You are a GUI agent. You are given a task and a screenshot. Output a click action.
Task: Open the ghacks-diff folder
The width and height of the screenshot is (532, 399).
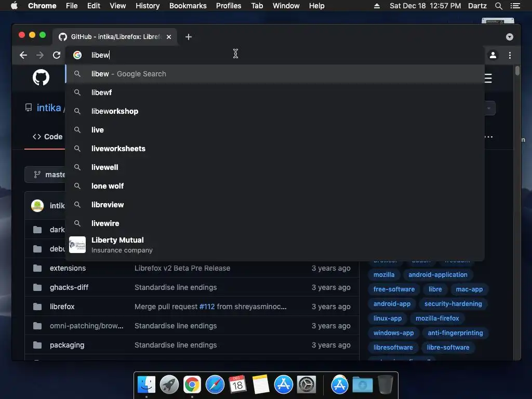69,287
